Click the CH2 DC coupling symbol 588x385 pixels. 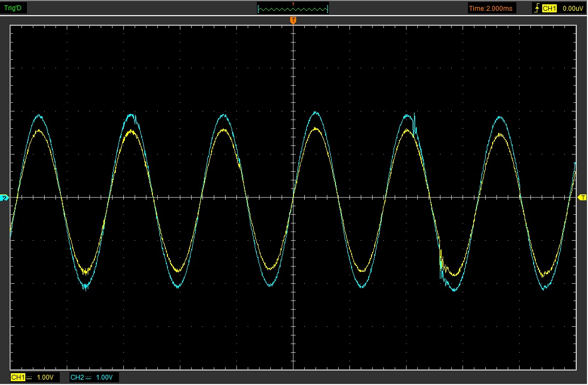click(x=89, y=377)
